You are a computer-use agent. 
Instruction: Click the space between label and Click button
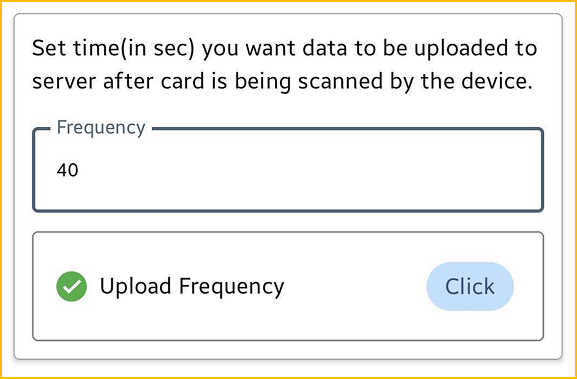coord(355,287)
